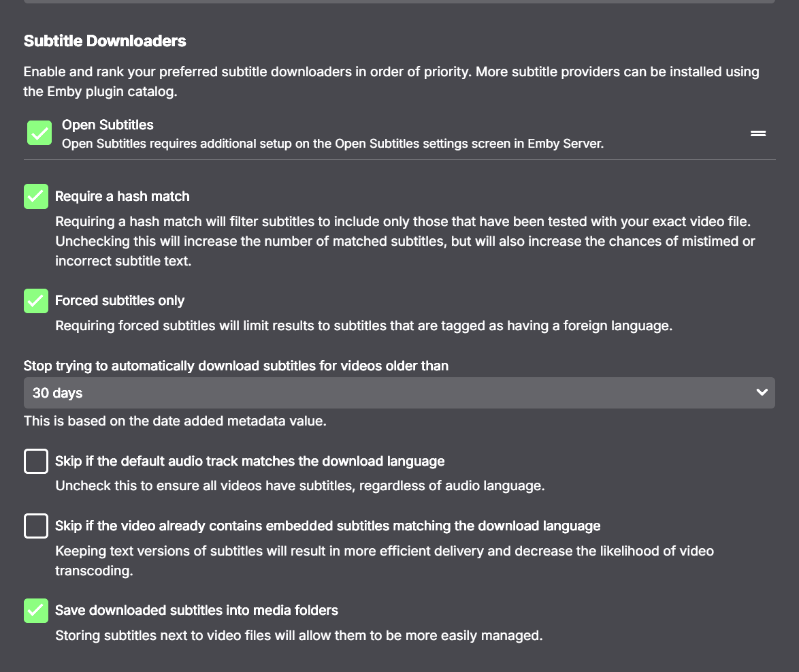Viewport: 799px width, 672px height.
Task: Click the 'Skip if the video already contains' label
Action: click(x=327, y=526)
